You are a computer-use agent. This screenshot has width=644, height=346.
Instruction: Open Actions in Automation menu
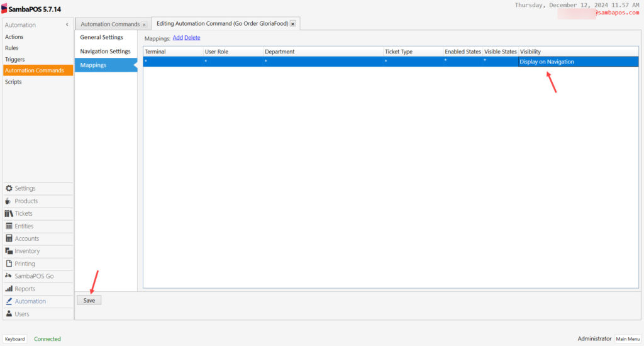point(14,36)
